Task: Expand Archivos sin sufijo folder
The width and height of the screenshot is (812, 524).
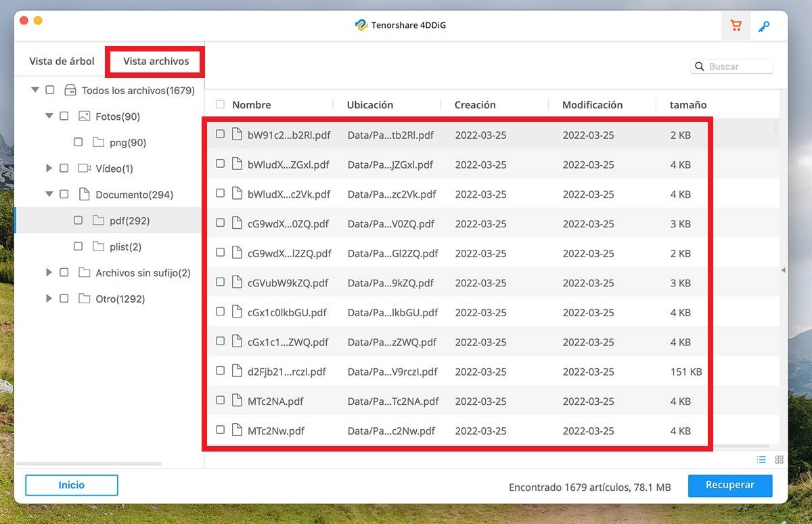Action: 49,273
